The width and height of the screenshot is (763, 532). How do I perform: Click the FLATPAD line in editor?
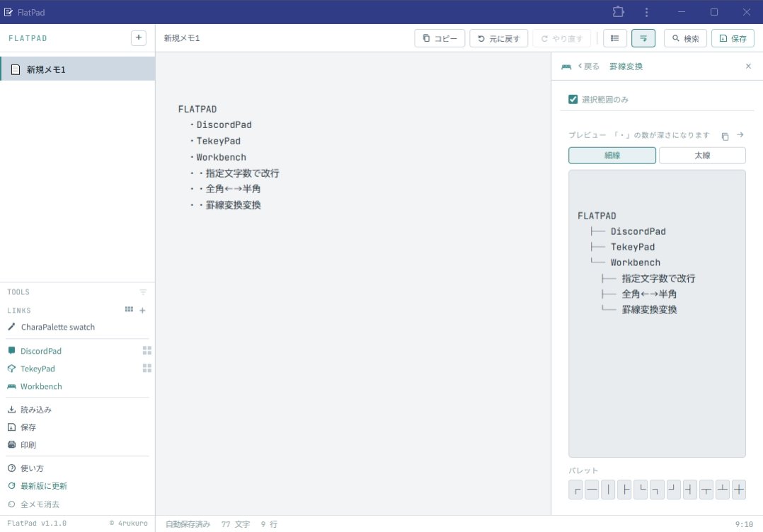coord(197,109)
